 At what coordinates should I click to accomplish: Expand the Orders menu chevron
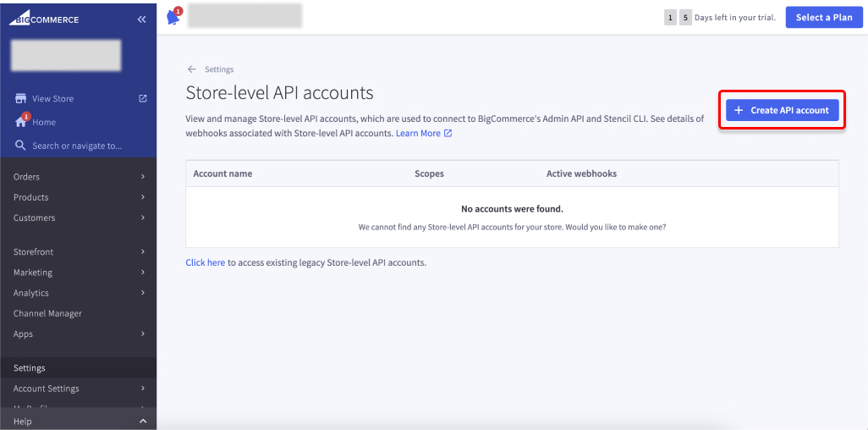143,177
